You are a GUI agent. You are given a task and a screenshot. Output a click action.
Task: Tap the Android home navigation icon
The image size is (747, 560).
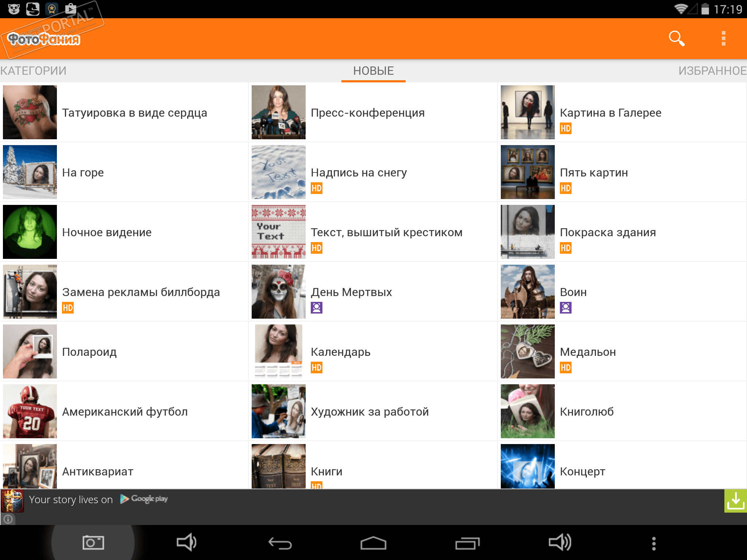point(373,543)
